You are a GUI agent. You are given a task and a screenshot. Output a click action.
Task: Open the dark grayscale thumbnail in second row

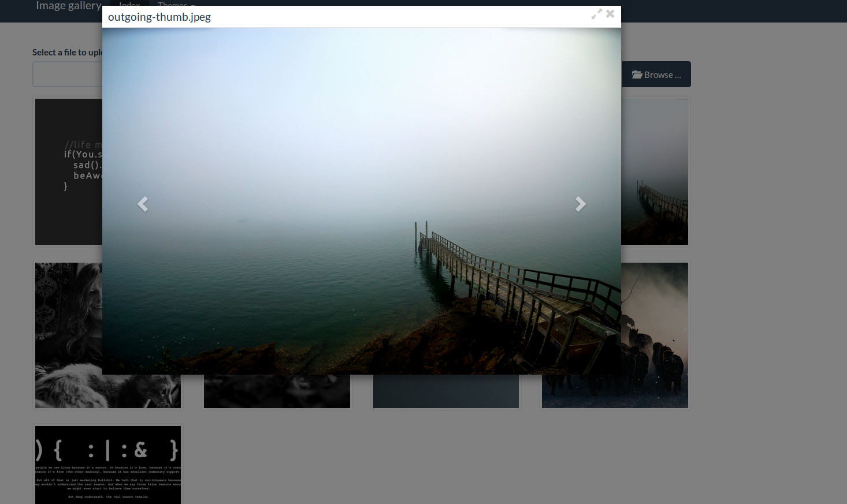click(x=277, y=391)
